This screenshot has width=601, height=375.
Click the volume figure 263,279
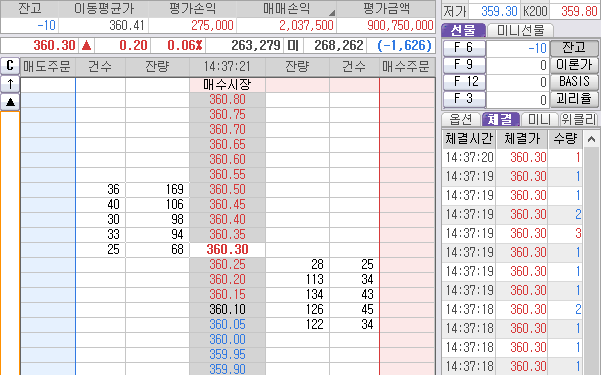(x=256, y=46)
